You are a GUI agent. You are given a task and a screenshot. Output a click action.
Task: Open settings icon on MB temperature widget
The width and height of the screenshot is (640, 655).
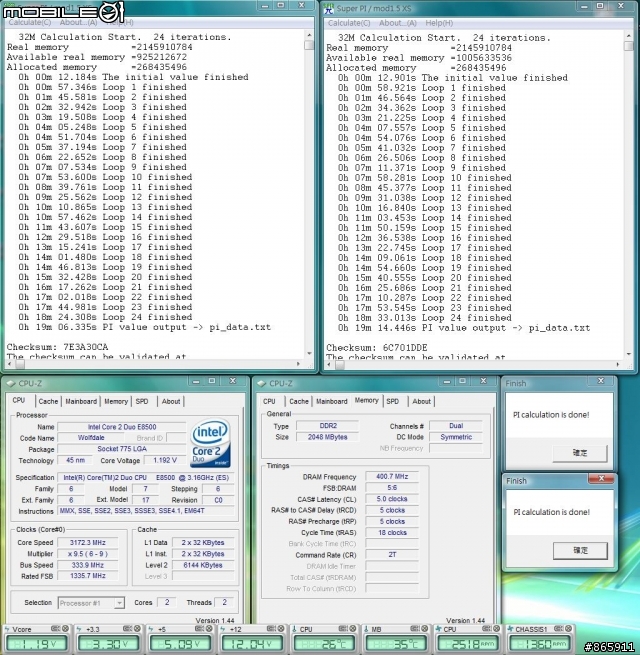click(414, 628)
